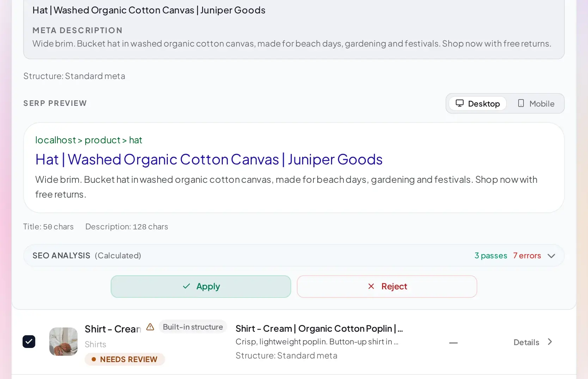Viewport: 588px width, 379px height.
Task: Click the X icon in the Reject button
Action: tap(371, 286)
